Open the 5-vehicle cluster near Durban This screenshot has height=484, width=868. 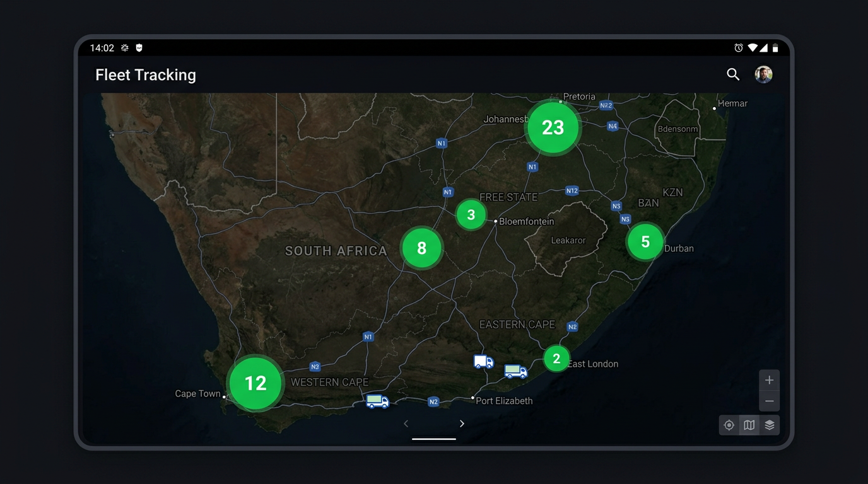(645, 242)
